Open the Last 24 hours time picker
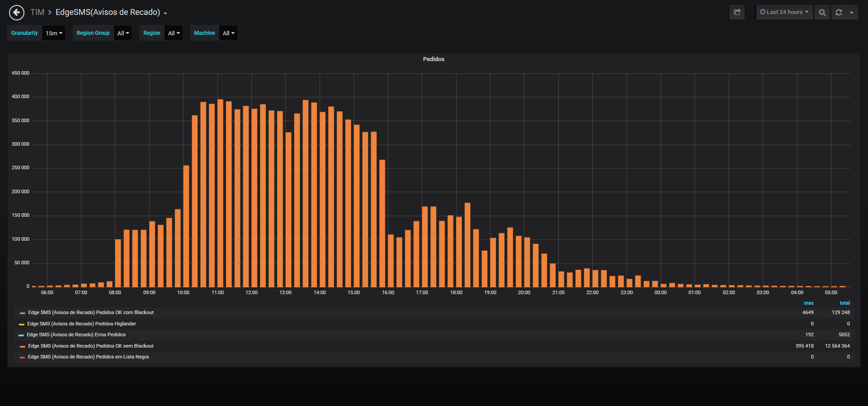Screen dimensions: 868x406 coord(784,12)
